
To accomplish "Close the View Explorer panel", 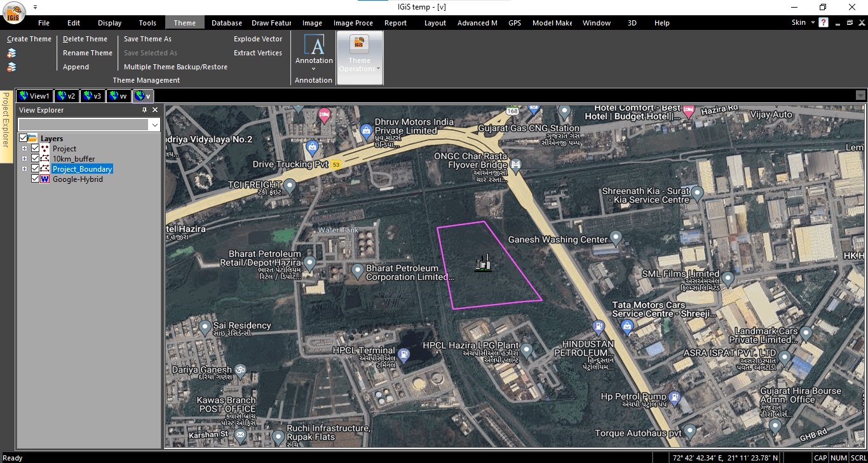I will [155, 110].
